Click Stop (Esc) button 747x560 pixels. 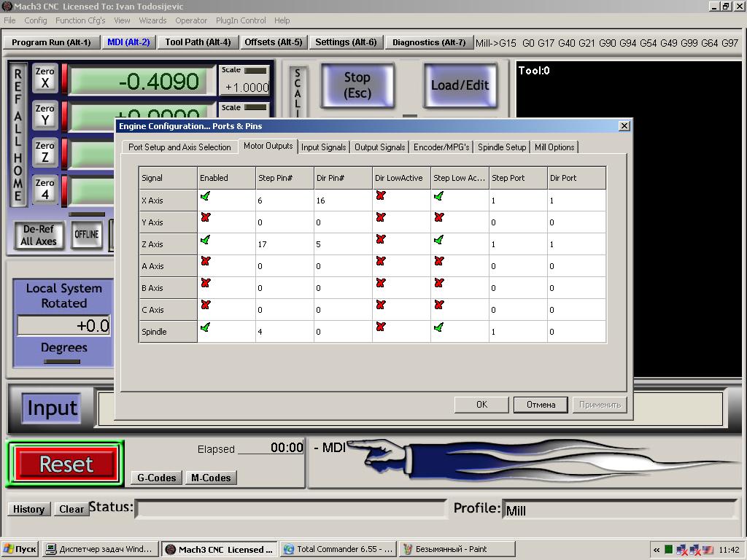357,85
